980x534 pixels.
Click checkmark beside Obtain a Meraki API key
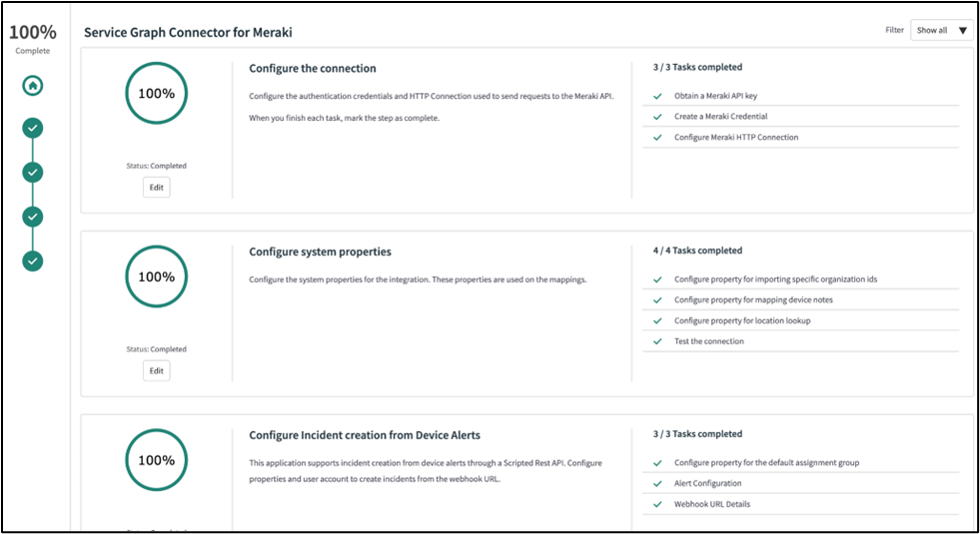click(657, 97)
